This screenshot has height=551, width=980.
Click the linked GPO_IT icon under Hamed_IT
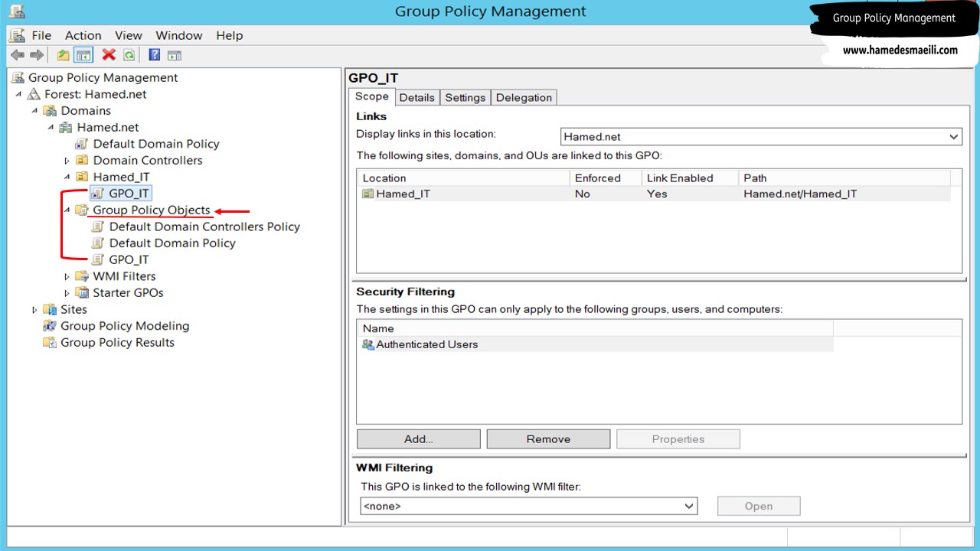coord(98,194)
